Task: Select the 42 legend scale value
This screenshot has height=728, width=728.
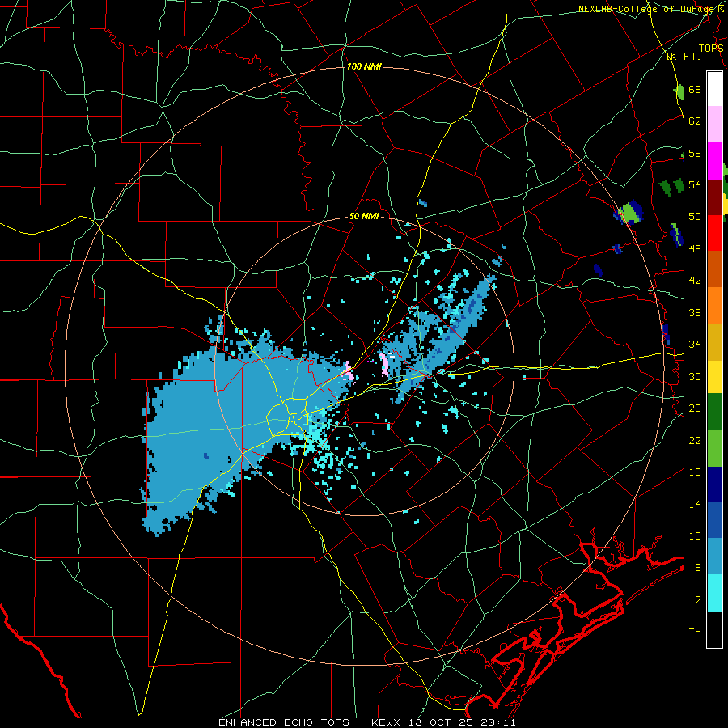Action: point(695,281)
